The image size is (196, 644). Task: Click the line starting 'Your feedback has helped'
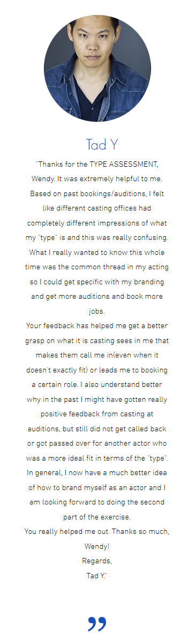tap(97, 326)
